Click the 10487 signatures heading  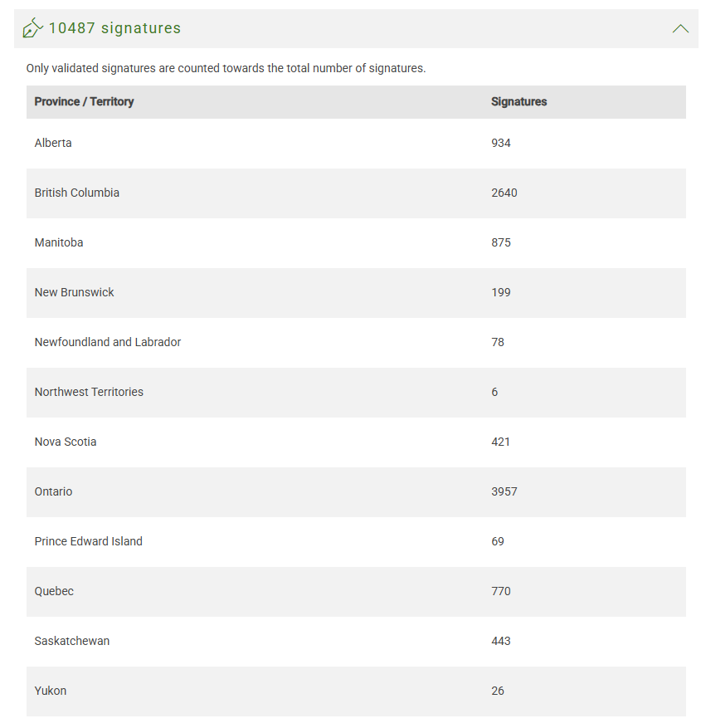click(x=114, y=28)
